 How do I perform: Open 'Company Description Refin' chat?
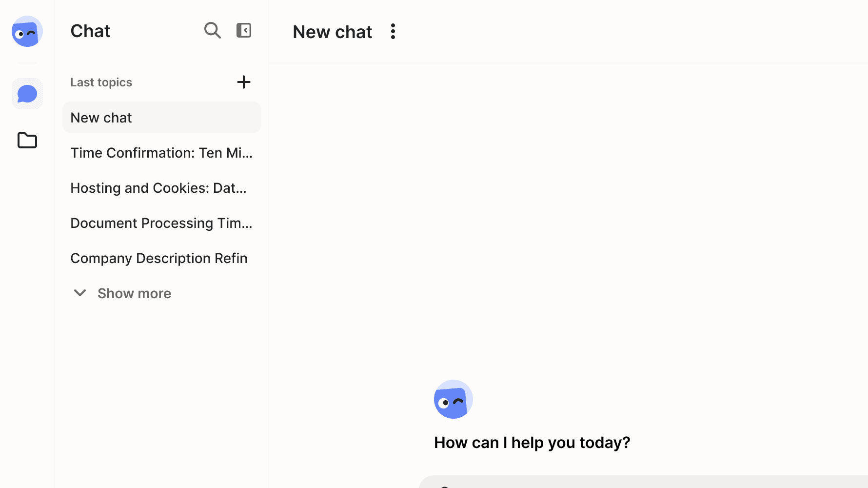click(x=158, y=258)
